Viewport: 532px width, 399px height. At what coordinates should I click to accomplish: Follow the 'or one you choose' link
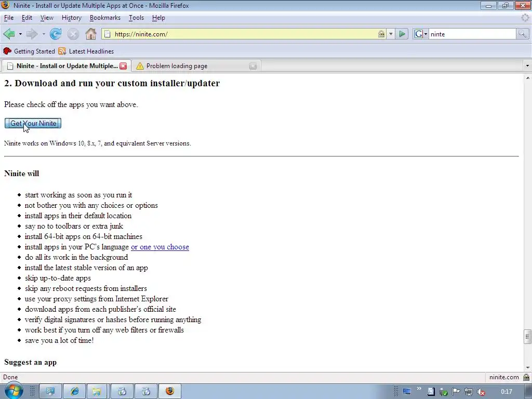click(160, 247)
